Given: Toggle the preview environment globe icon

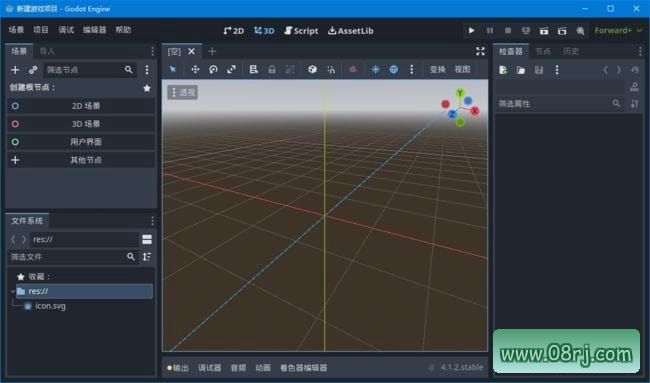Looking at the screenshot, I should (393, 69).
